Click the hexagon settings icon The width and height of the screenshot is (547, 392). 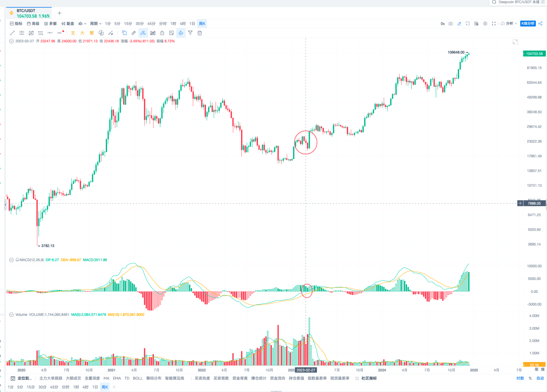click(485, 24)
